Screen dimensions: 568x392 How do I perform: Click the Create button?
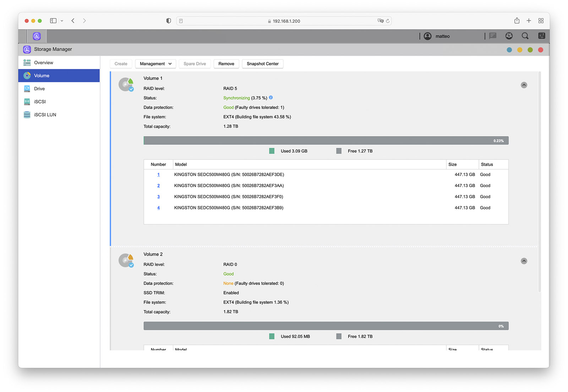coord(121,64)
